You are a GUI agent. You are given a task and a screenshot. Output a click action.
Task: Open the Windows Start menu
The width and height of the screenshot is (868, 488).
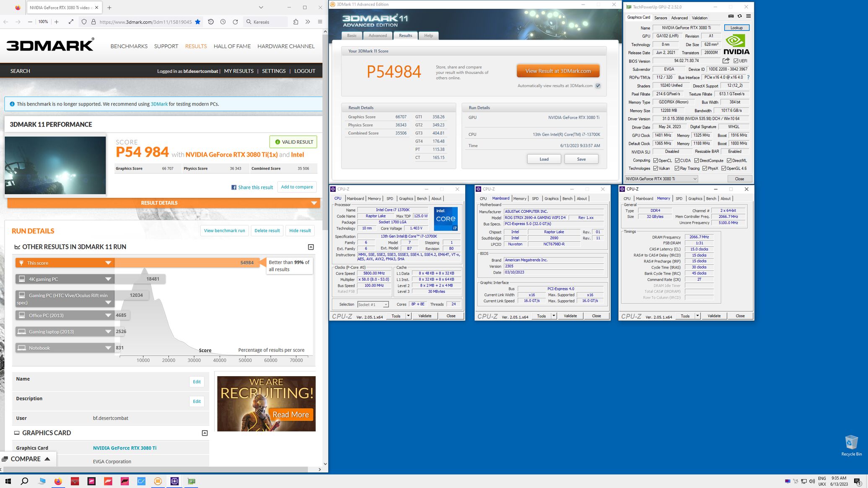[x=8, y=481]
